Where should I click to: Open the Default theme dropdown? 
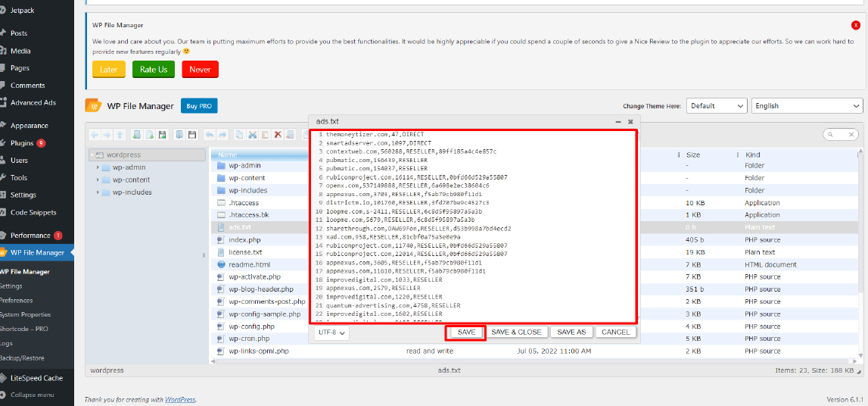[x=716, y=106]
